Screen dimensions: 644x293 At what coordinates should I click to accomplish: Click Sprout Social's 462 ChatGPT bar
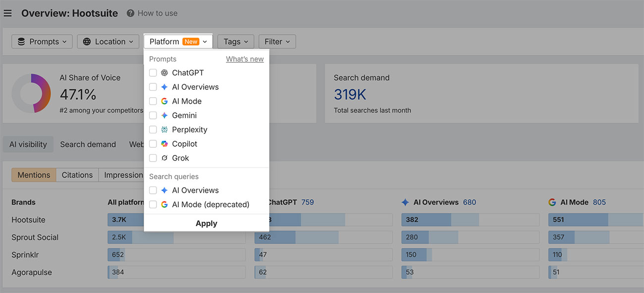323,237
